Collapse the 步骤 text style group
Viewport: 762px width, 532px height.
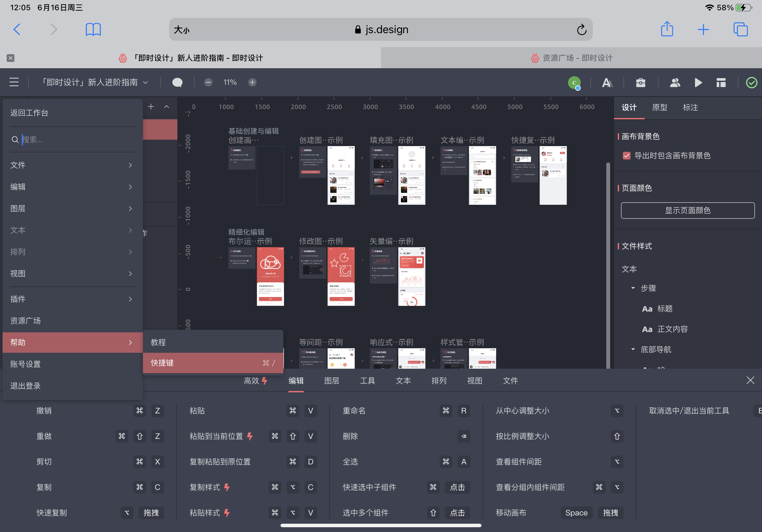633,288
